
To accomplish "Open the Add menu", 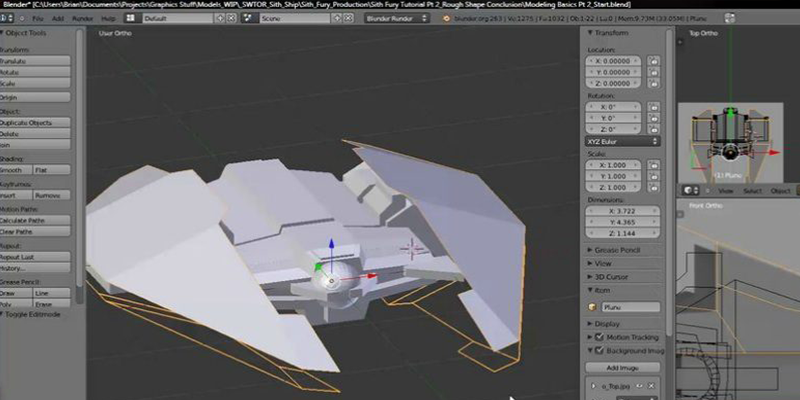I will pyautogui.click(x=58, y=18).
